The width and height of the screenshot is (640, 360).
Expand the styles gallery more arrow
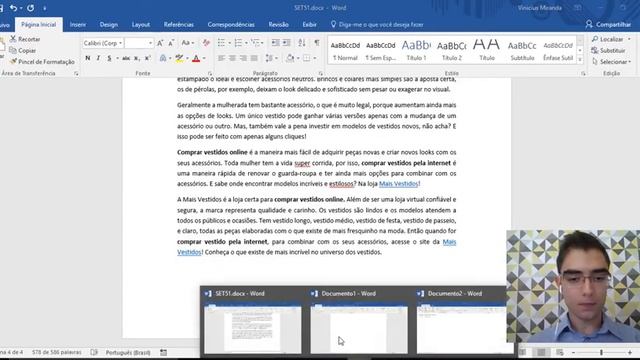point(580,60)
